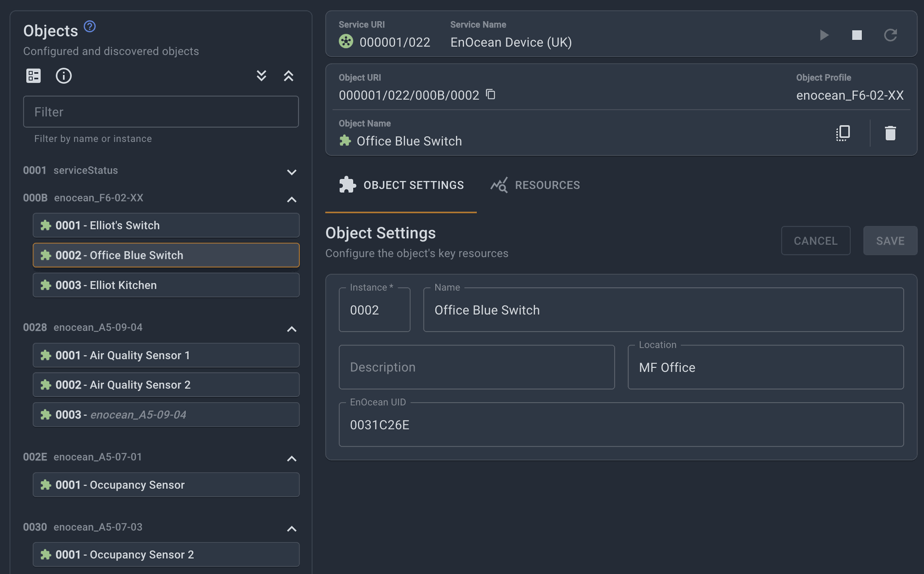Collapse the enocean_A5-07-01 group
924x574 pixels.
(292, 459)
